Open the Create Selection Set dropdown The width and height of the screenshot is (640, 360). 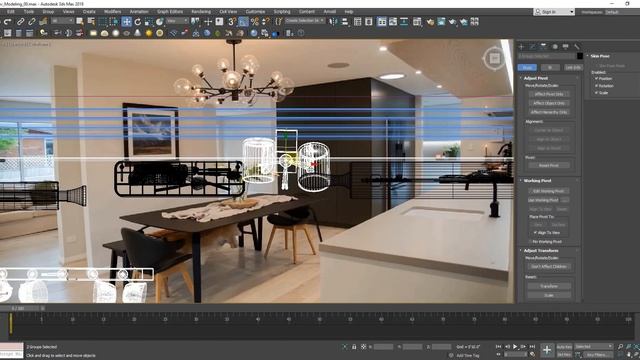[x=305, y=20]
